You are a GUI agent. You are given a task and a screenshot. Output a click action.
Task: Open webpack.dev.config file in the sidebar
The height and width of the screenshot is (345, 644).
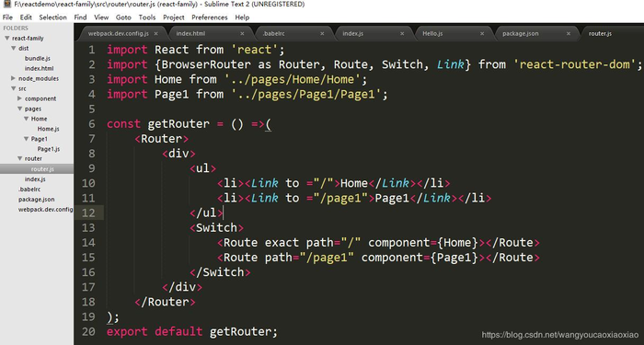pos(45,209)
